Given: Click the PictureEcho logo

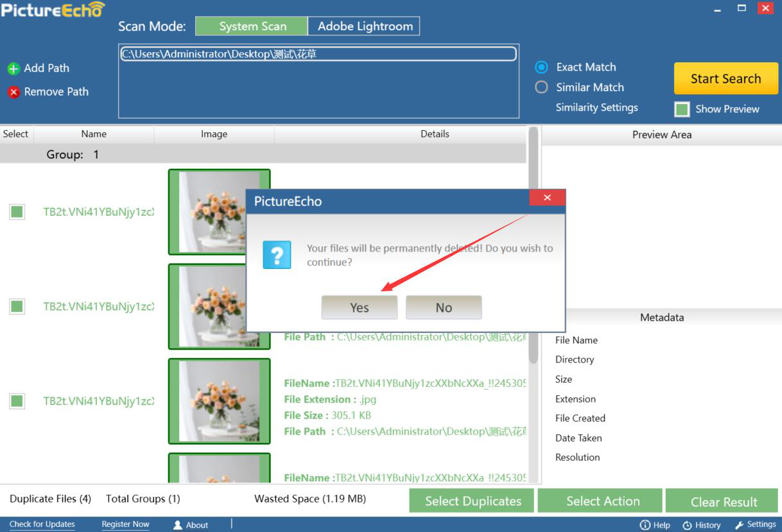Looking at the screenshot, I should click(x=53, y=10).
